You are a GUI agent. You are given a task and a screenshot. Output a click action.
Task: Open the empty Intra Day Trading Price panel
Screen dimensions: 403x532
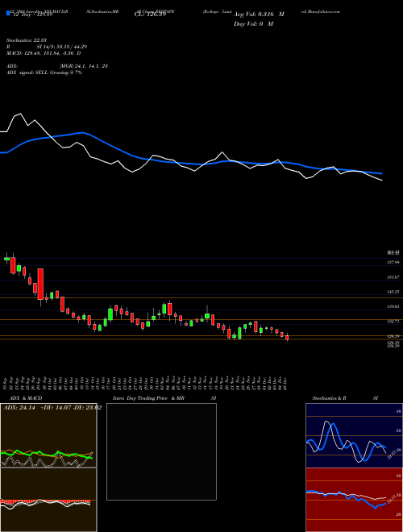tap(161, 451)
